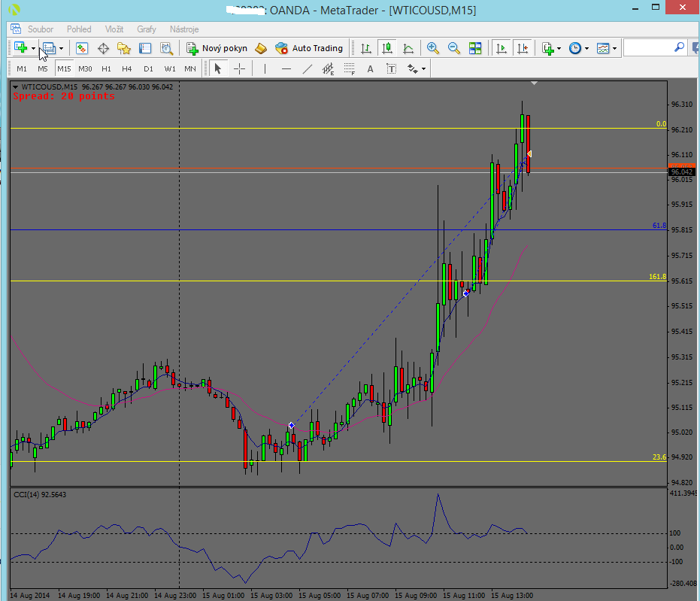The image size is (700, 601).
Task: Select the Fibonacci retracement tool
Action: pos(350,68)
